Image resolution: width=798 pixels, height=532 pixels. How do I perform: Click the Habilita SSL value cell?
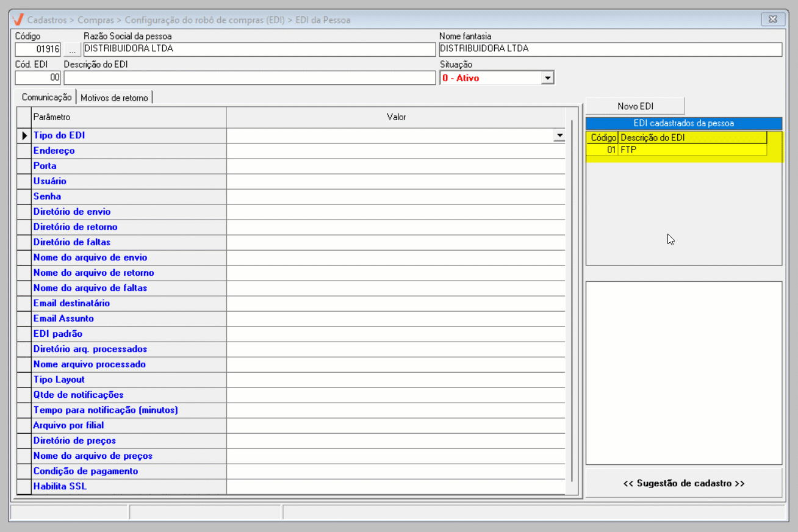395,487
